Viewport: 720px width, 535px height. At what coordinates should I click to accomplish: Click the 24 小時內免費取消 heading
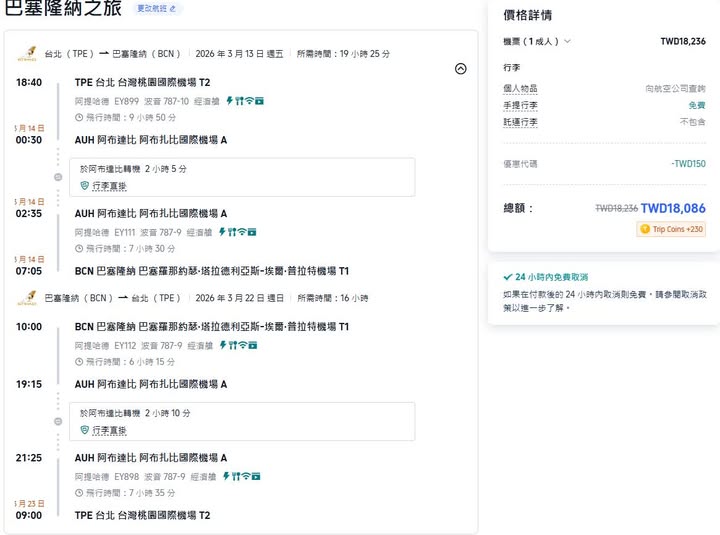pyautogui.click(x=551, y=277)
